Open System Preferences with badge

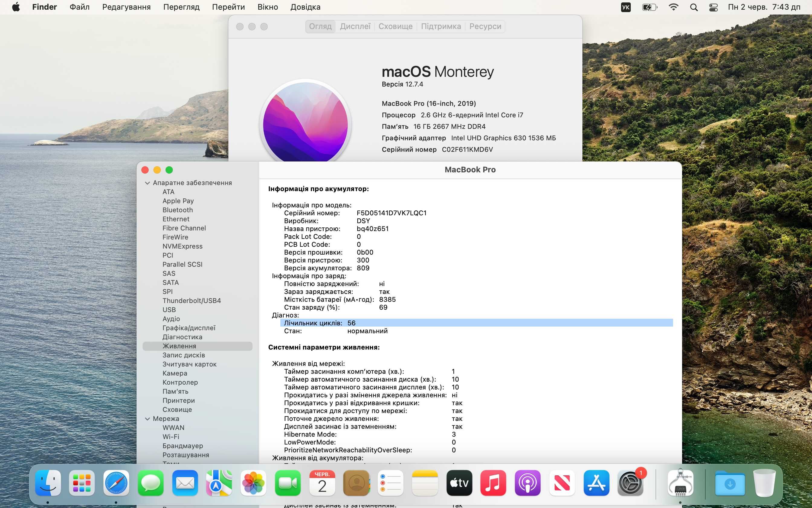coord(631,483)
